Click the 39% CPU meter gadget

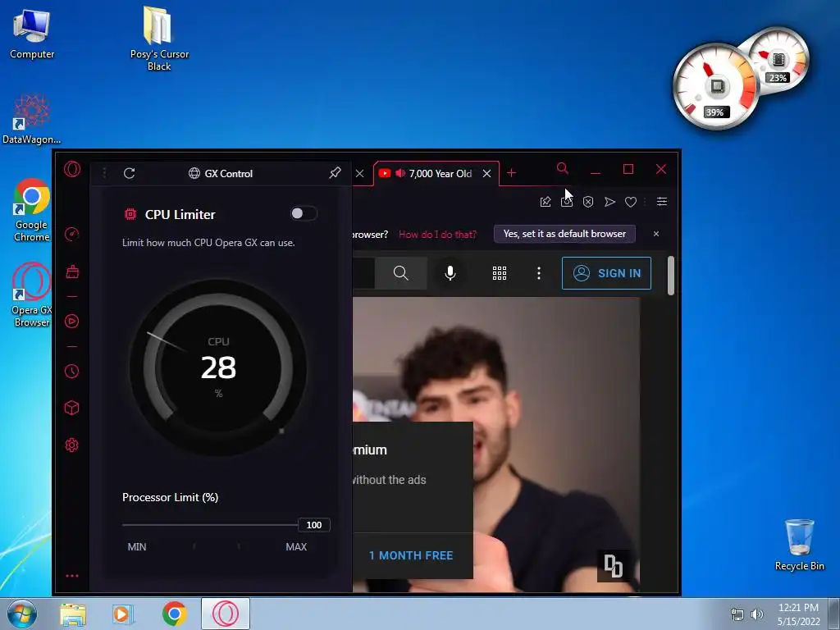pyautogui.click(x=716, y=87)
